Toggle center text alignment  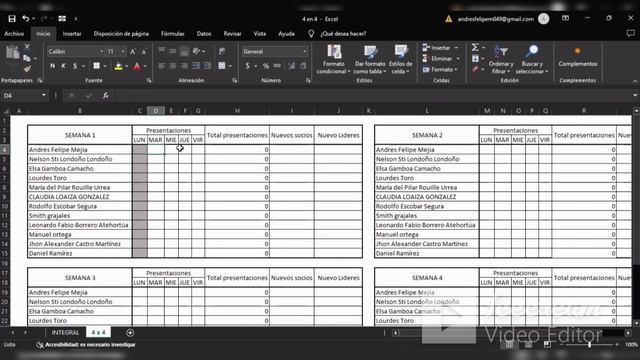coord(173,66)
